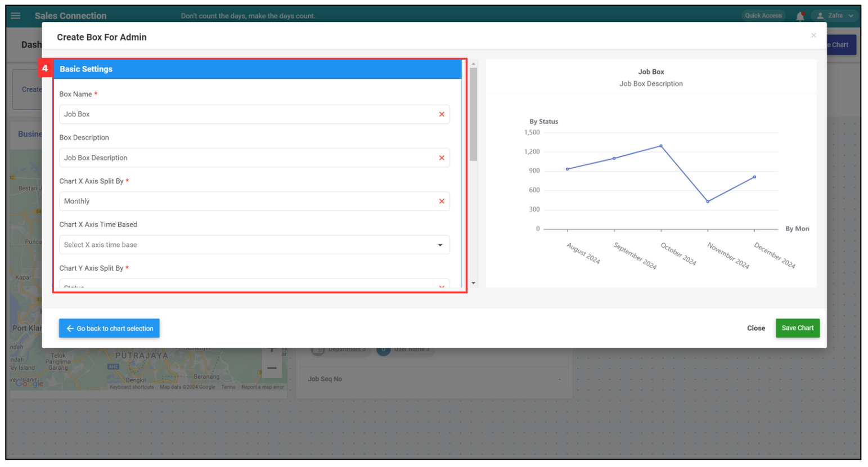Click October 2024 data point on chart
Viewport: 868px width, 467px height.
click(661, 146)
